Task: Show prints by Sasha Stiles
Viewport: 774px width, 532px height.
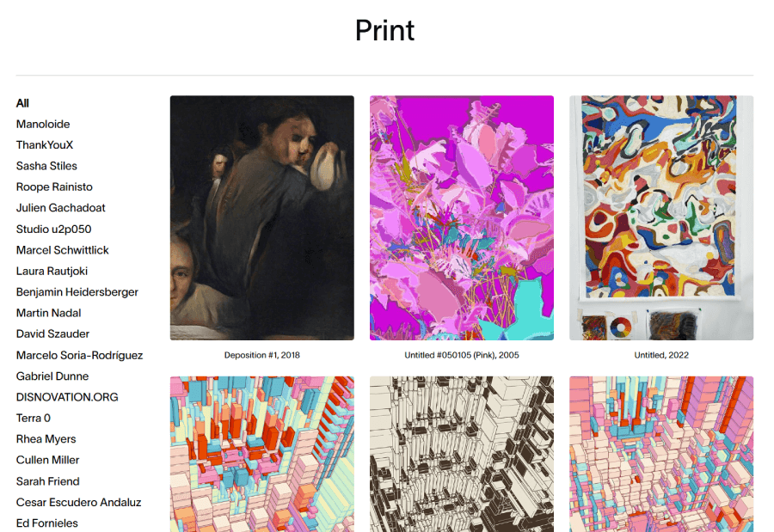Action: tap(46, 166)
